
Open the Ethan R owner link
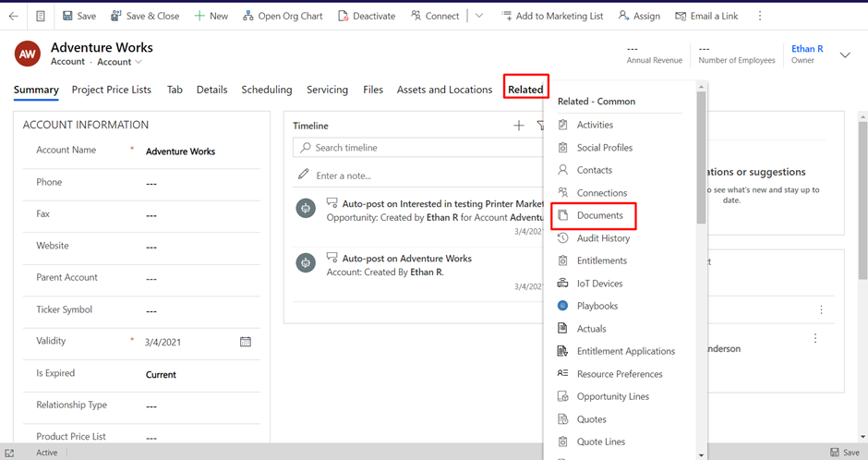807,49
